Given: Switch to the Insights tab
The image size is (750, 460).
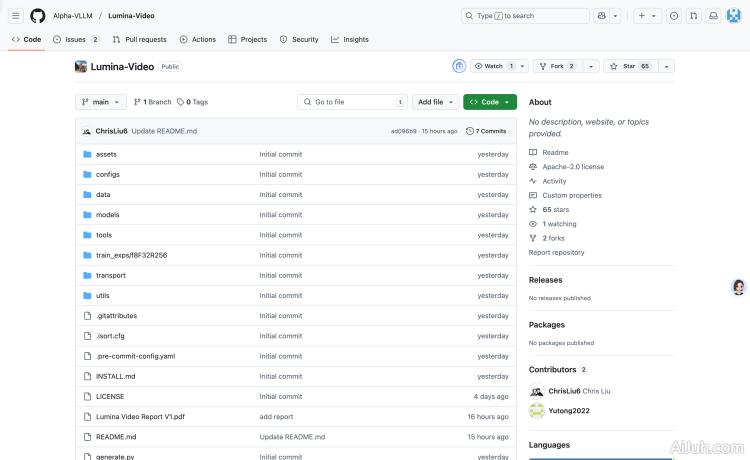Looking at the screenshot, I should 349,39.
